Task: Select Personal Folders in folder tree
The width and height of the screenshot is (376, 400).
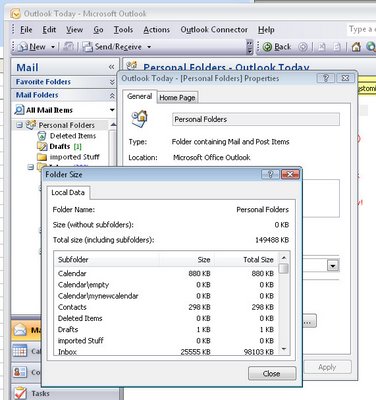Action: [66, 125]
